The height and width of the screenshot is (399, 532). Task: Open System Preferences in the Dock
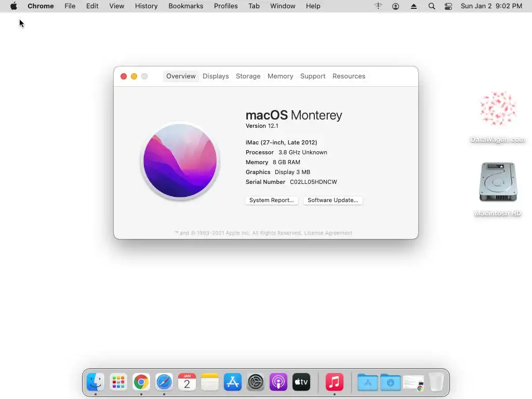pyautogui.click(x=256, y=382)
